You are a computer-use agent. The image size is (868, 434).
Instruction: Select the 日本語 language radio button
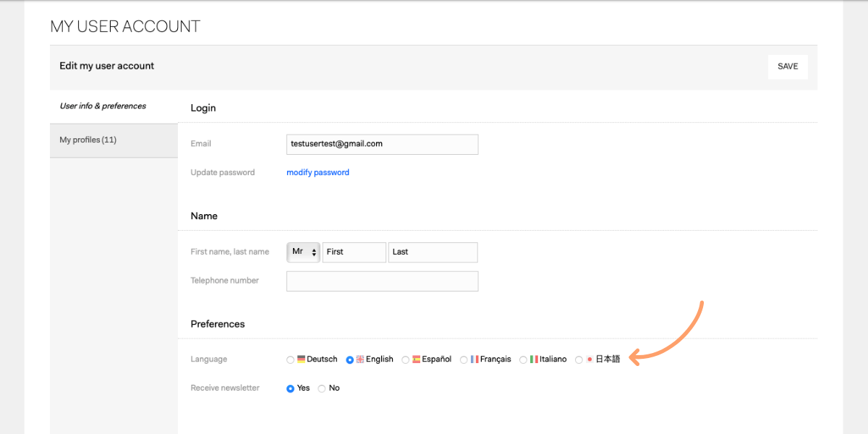click(x=579, y=359)
